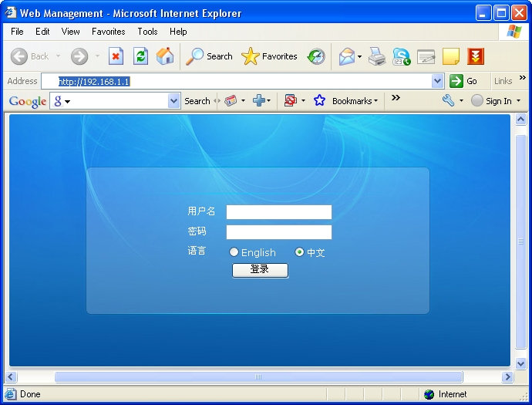Open the Tools menu
Image resolution: width=532 pixels, height=405 pixels.
pyautogui.click(x=147, y=32)
